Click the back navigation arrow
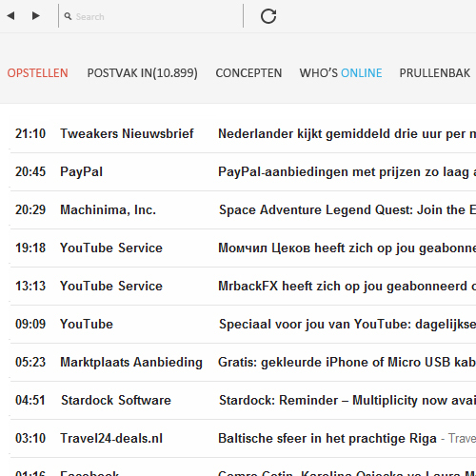 pyautogui.click(x=10, y=15)
